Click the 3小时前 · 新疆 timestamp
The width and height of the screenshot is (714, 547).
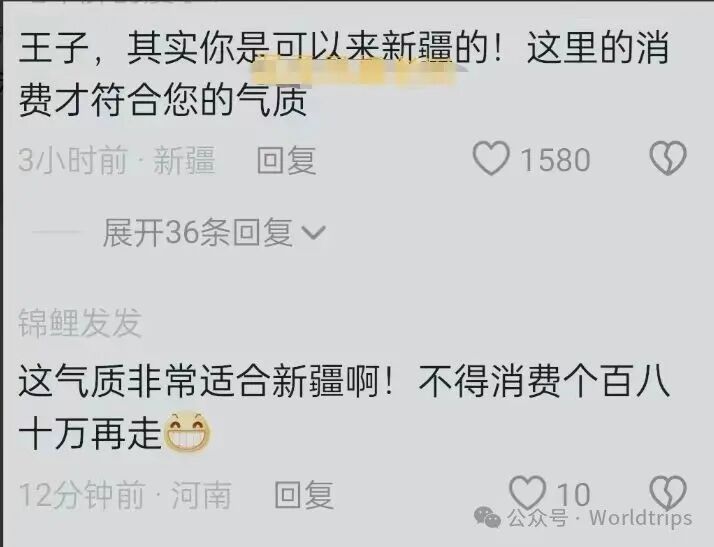coord(117,160)
